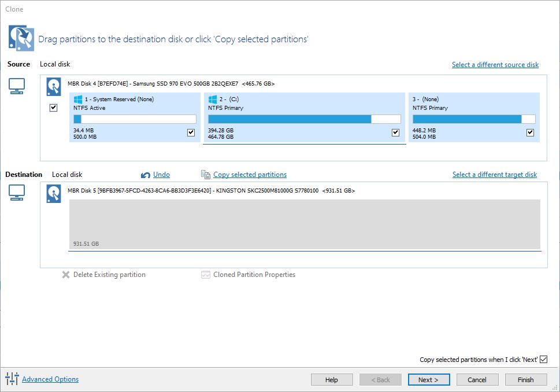The image size is (560, 392).
Task: Click the Source computer monitor icon
Action: [x=17, y=87]
